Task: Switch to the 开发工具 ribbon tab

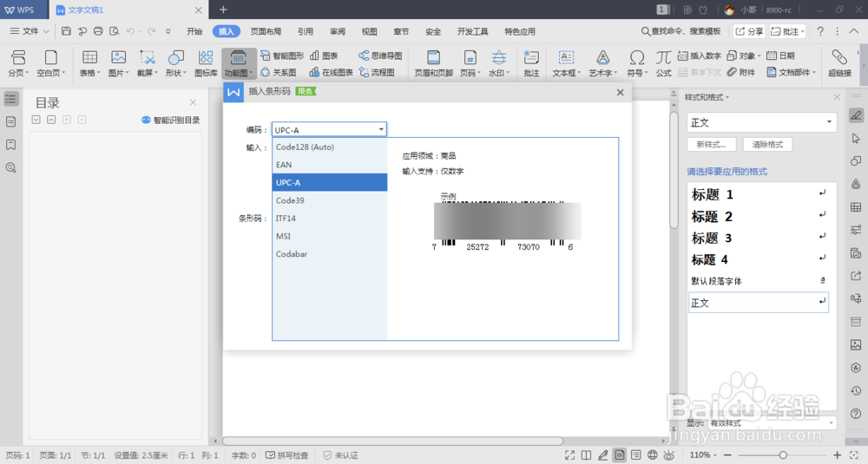Action: coord(472,31)
